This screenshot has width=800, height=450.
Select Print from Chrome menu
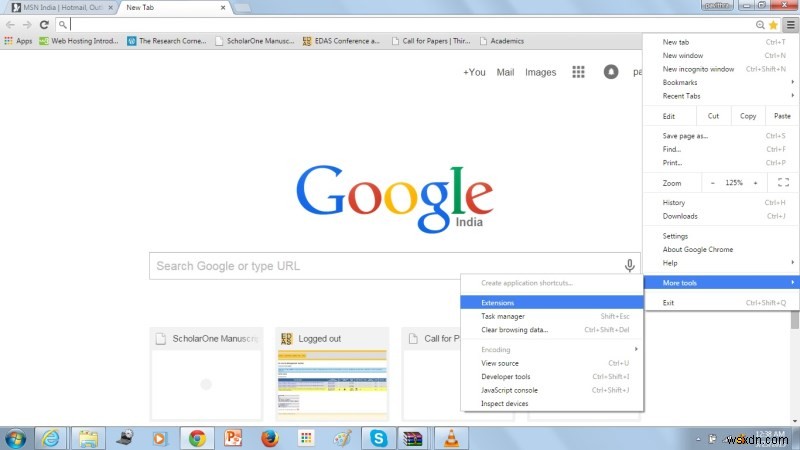721,163
